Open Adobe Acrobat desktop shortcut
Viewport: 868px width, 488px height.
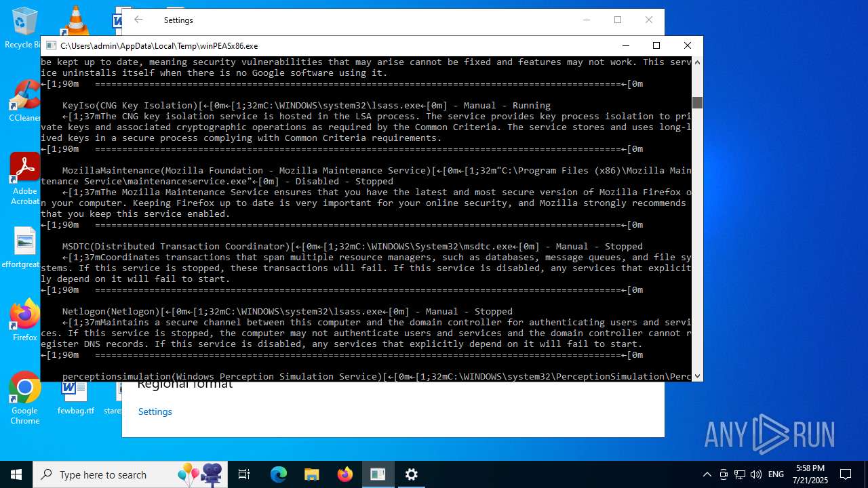point(24,178)
